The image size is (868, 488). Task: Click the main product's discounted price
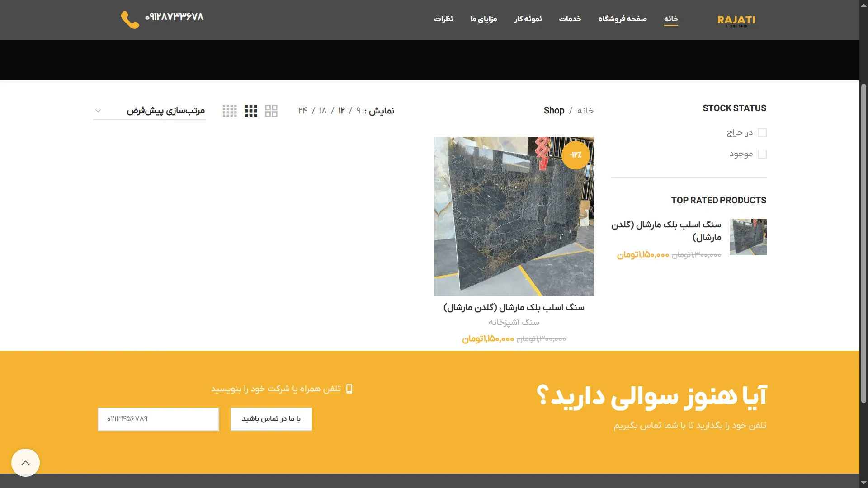[488, 339]
